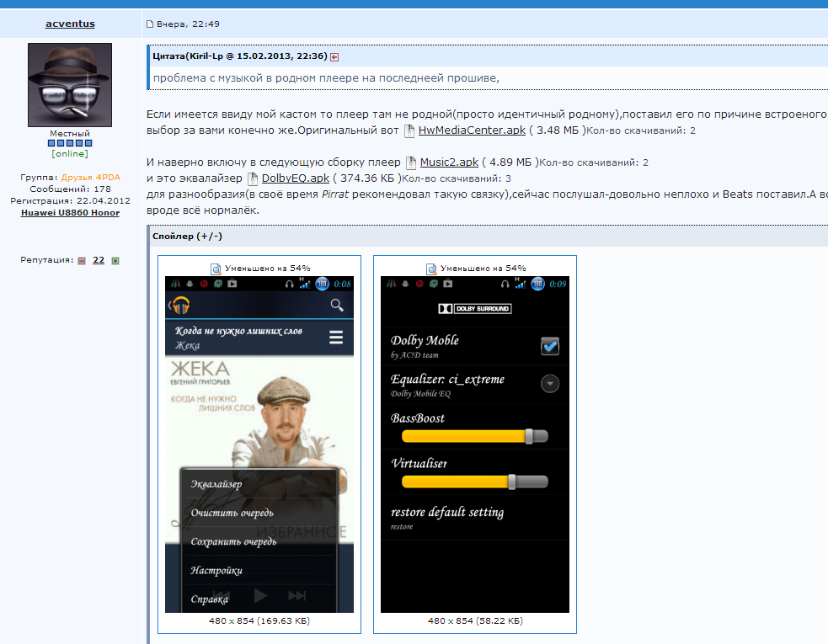Collapse the Спойлер (+/-) section

pos(188,236)
